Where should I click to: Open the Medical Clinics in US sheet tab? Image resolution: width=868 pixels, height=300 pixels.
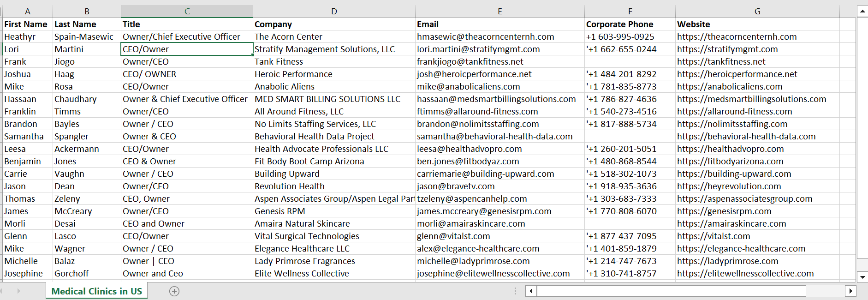point(97,291)
